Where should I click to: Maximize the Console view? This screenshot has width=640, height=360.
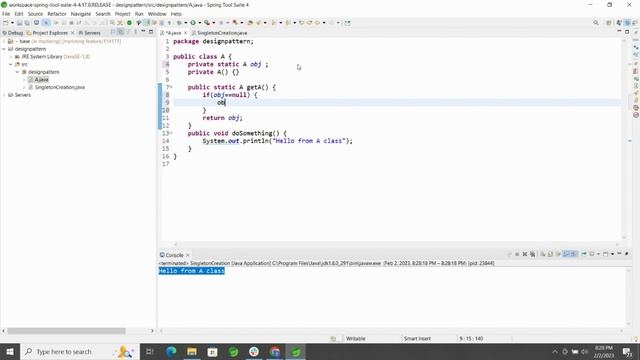pyautogui.click(x=627, y=254)
